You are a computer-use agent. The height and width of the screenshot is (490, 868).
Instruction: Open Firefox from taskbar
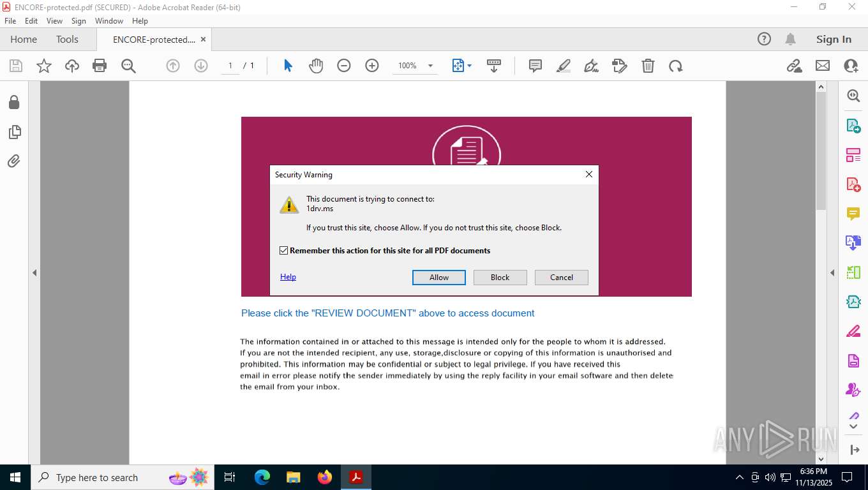325,477
